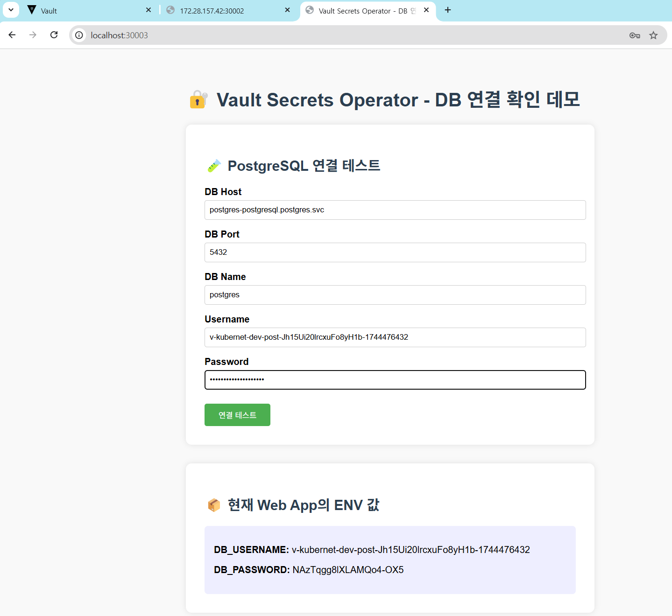Click the Password label

226,362
